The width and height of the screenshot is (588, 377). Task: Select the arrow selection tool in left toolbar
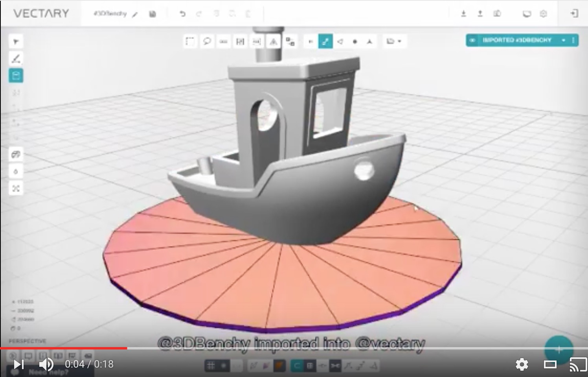coord(16,42)
